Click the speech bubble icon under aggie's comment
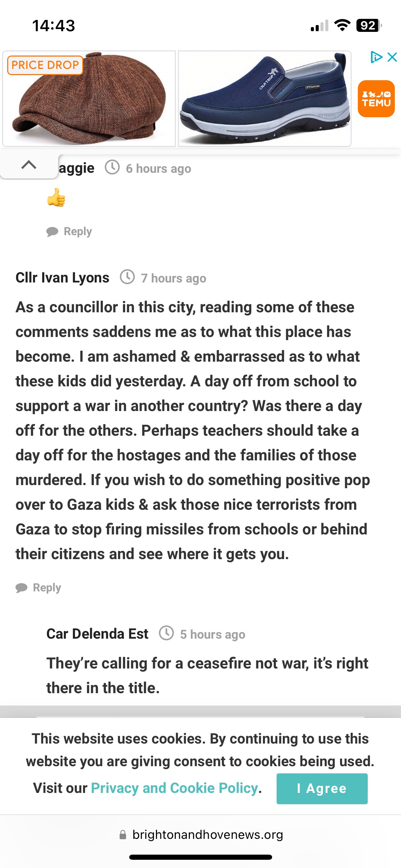Viewport: 401px width, 868px height. (x=52, y=232)
